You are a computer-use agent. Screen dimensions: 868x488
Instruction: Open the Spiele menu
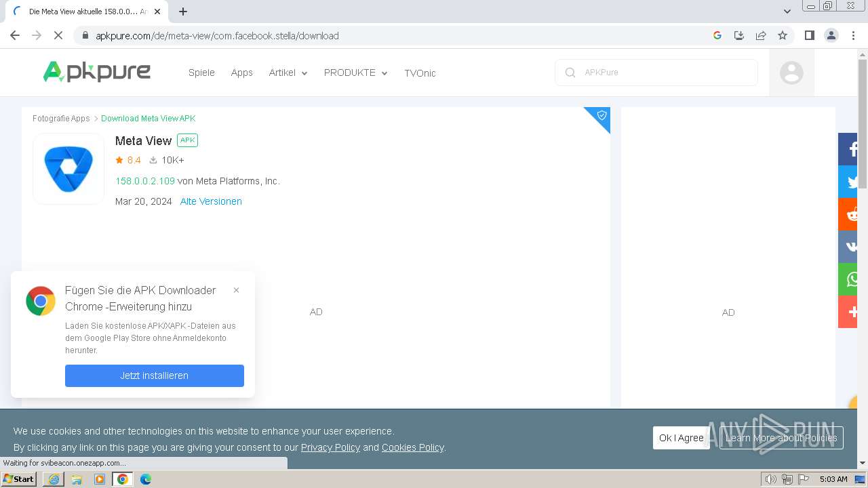pos(201,73)
